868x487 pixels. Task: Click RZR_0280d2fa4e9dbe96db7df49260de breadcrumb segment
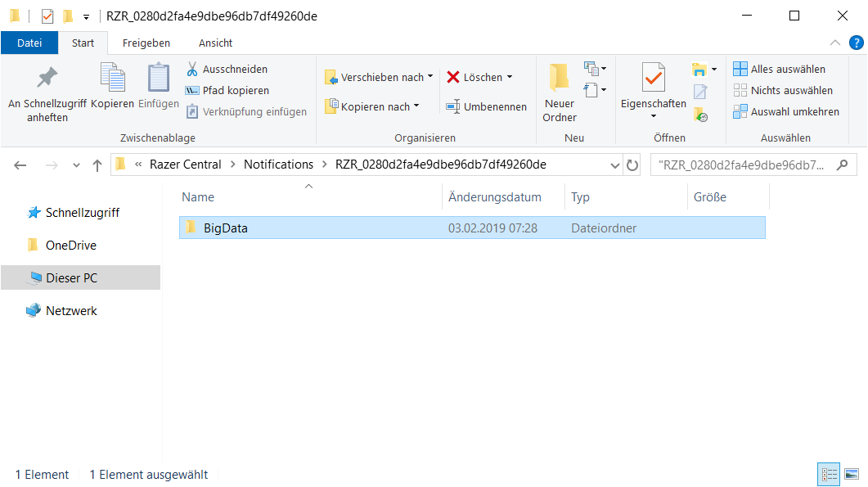tap(441, 165)
